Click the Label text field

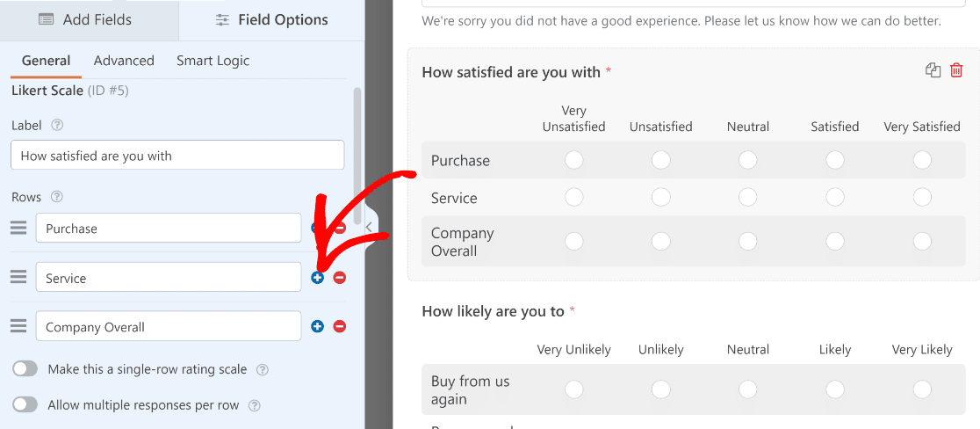(177, 155)
